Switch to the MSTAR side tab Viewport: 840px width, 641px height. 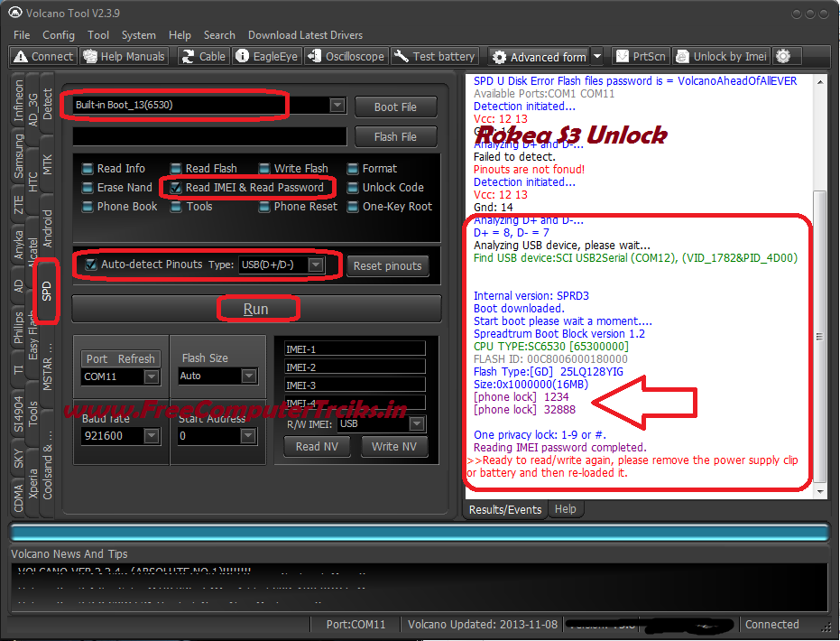tap(47, 367)
